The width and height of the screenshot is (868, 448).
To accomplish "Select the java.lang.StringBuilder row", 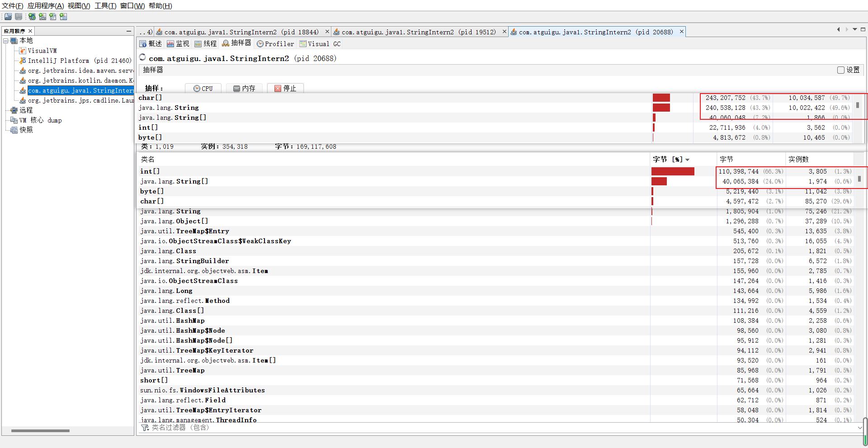I will click(495, 261).
